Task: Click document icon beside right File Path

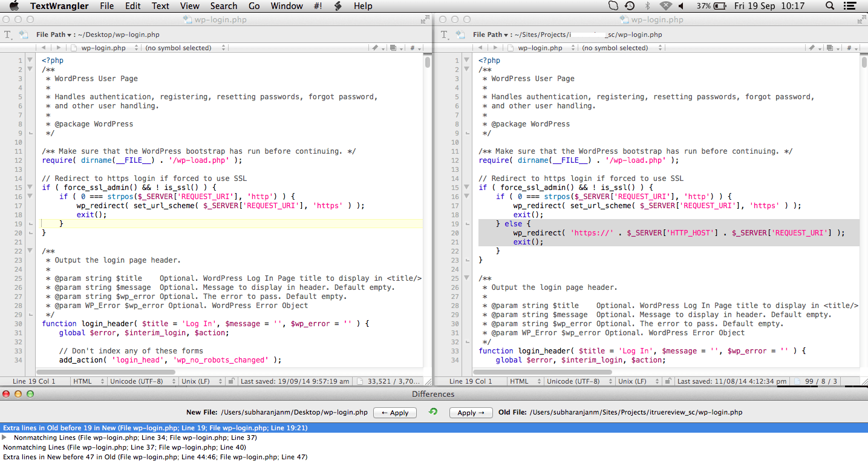Action: coord(461,34)
